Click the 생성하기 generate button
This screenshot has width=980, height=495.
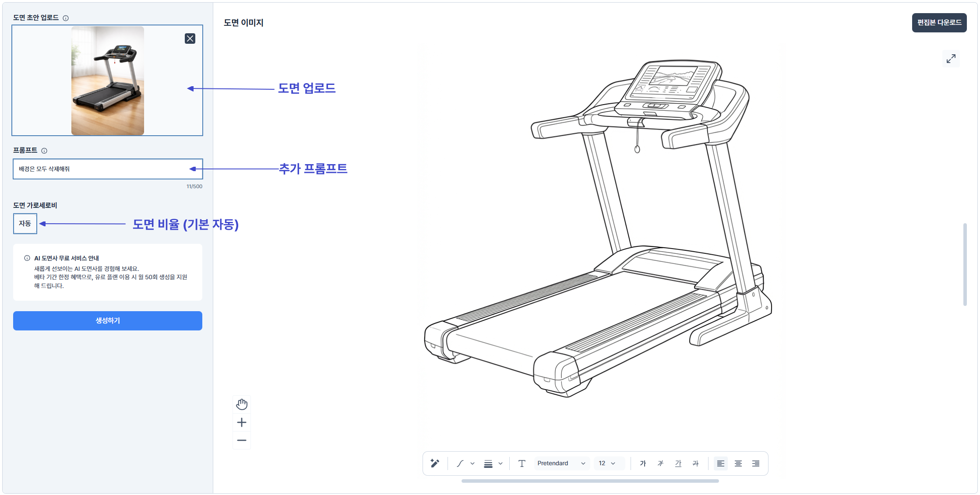coord(108,320)
